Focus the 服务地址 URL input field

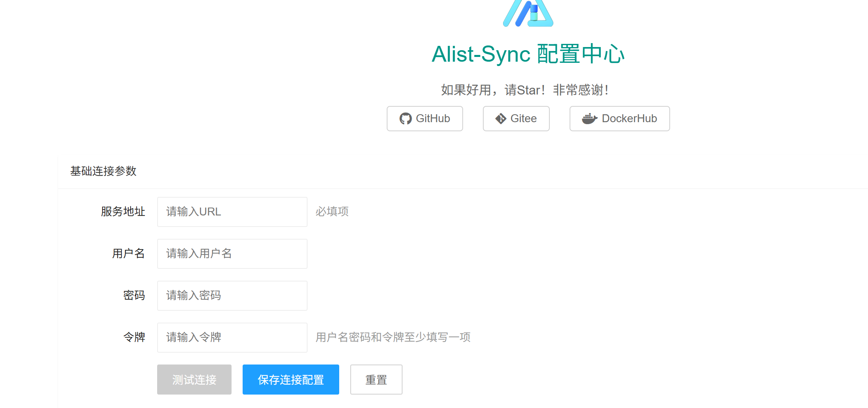(x=232, y=212)
